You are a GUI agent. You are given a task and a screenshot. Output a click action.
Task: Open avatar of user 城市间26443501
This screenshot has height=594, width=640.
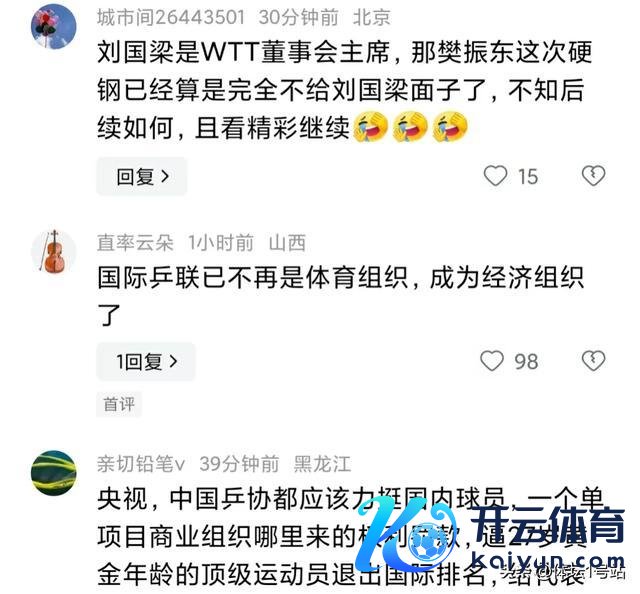point(53,27)
